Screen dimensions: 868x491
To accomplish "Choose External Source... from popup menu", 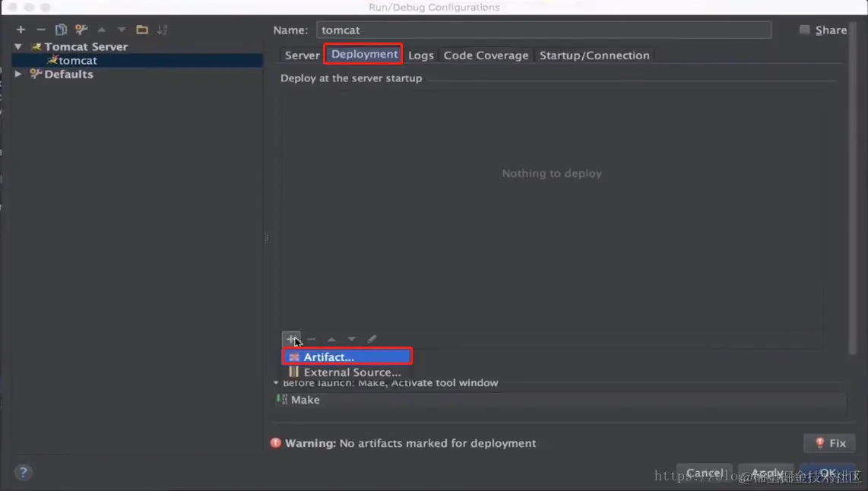I will [x=347, y=372].
